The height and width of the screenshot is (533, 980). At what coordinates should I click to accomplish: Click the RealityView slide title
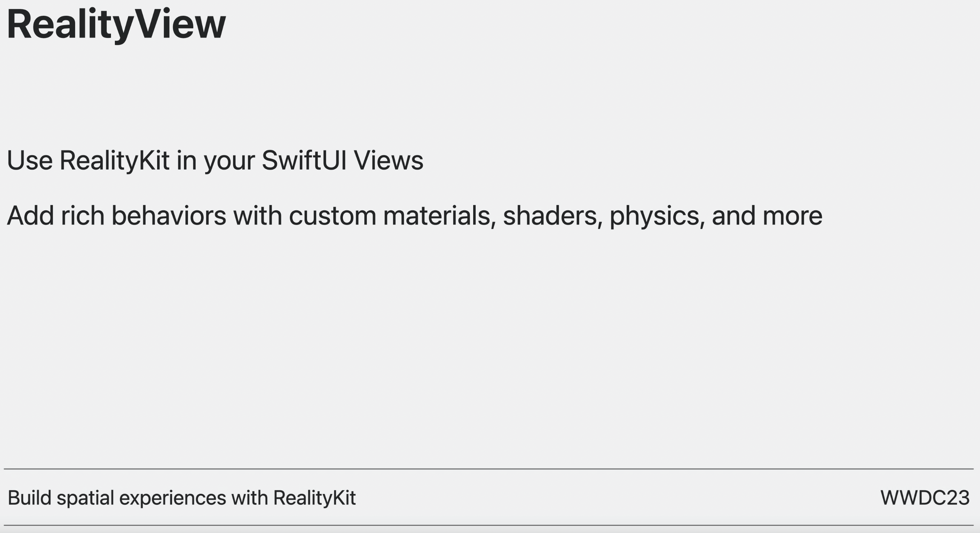pos(116,25)
